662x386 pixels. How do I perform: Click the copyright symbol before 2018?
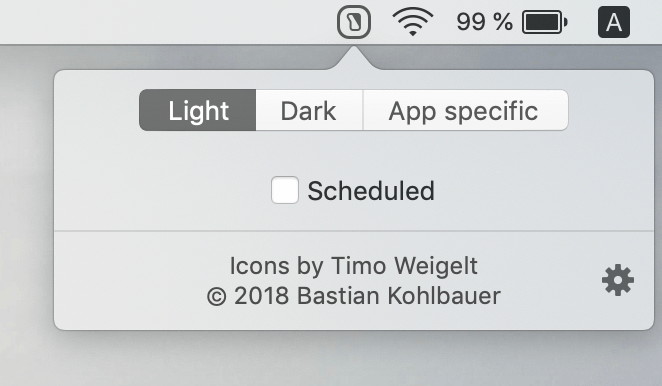click(x=217, y=296)
